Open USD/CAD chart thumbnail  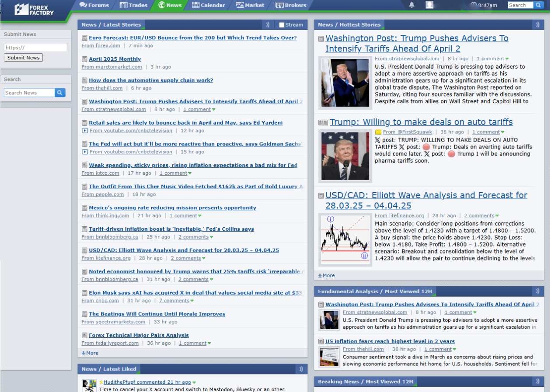345,240
